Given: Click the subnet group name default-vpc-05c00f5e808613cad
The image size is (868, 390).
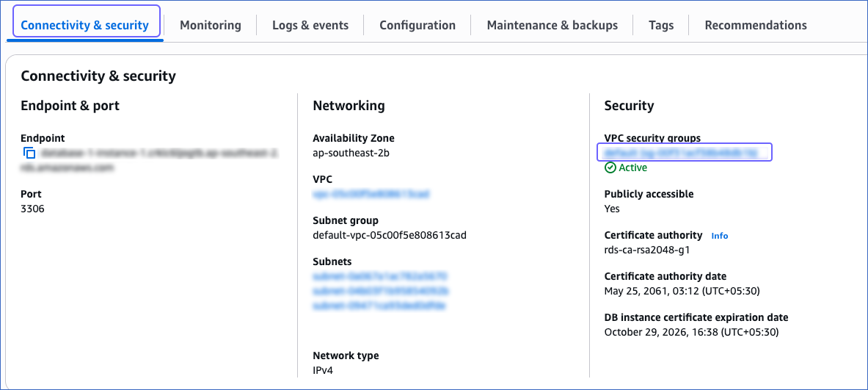Looking at the screenshot, I should (390, 235).
